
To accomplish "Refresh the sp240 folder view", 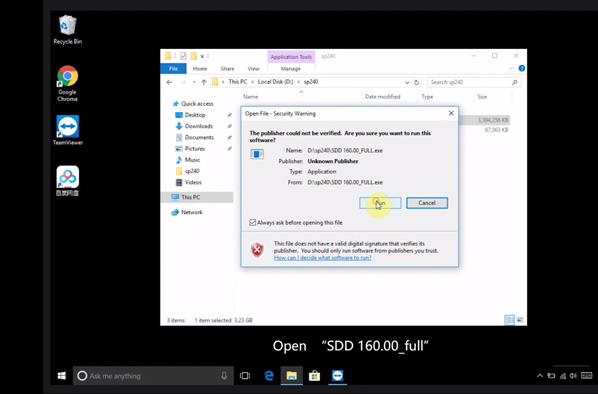I will tap(416, 82).
